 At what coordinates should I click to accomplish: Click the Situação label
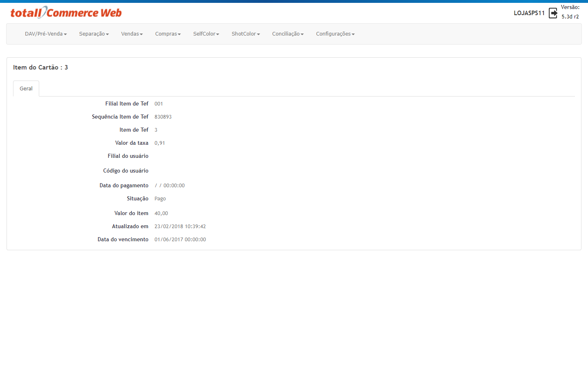[138, 199]
